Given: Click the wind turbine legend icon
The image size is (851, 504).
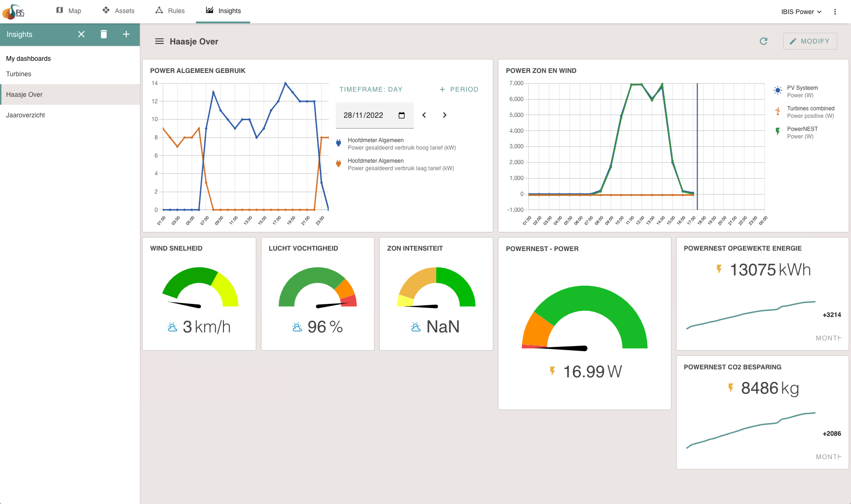Looking at the screenshot, I should (x=778, y=111).
